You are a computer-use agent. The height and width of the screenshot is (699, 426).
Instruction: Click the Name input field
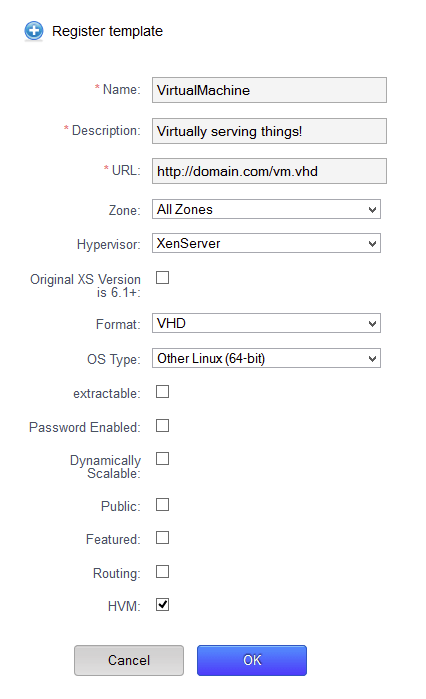pyautogui.click(x=269, y=90)
